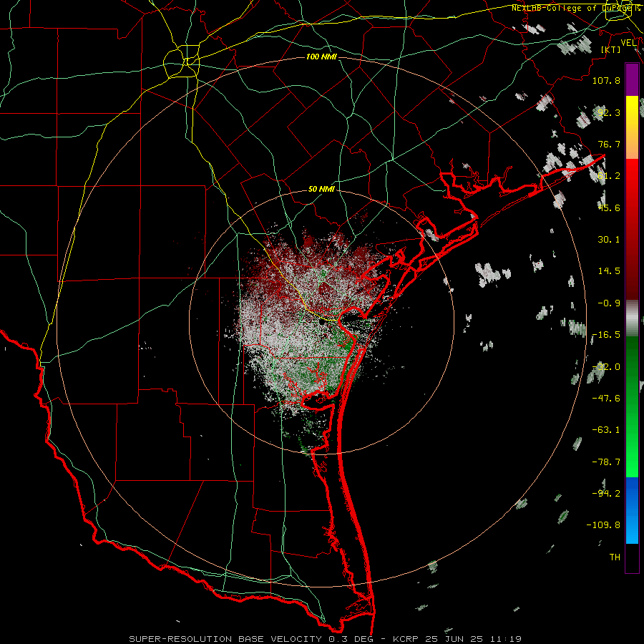The image size is (644, 644).
Task: Click the "100 NMI" range ring label
Action: (x=321, y=57)
